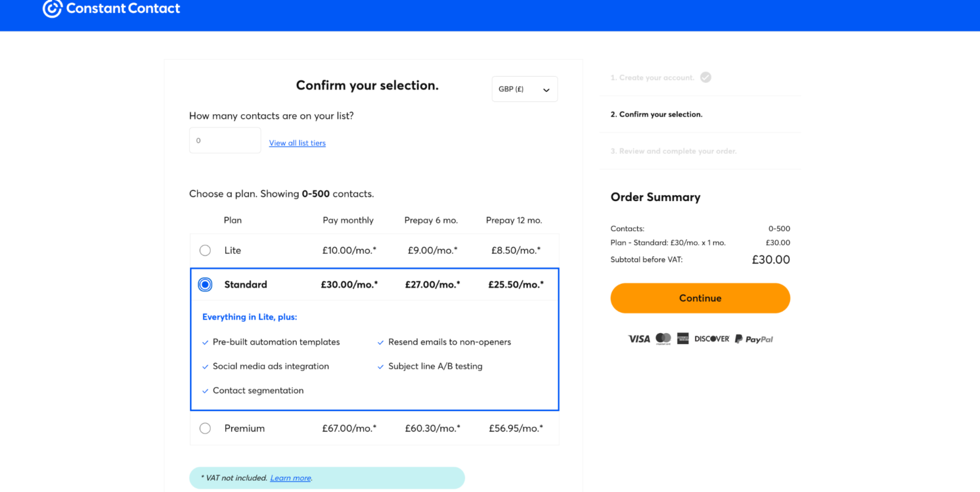
Task: Click the PayPal payment icon
Action: (754, 338)
